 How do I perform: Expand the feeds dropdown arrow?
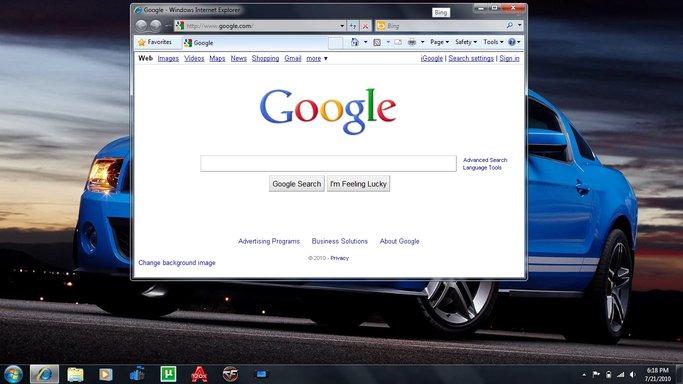coord(388,42)
